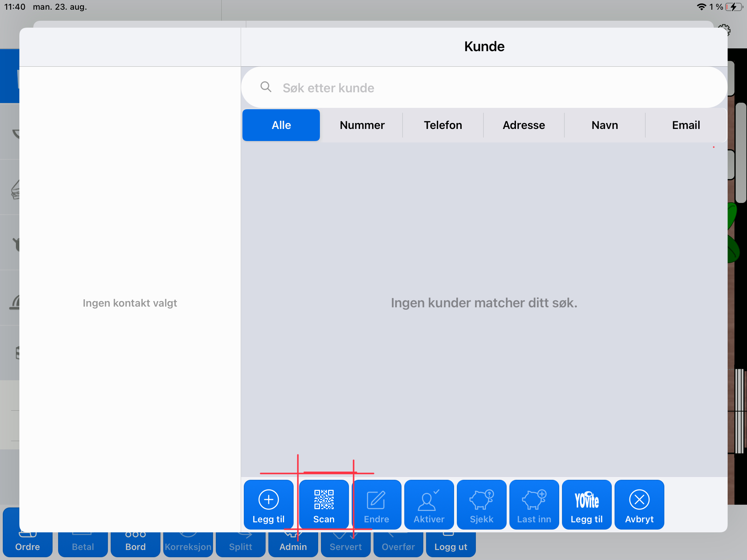Viewport: 747px width, 560px height.
Task: Tap the Wi-Fi status icon
Action: (x=701, y=7)
